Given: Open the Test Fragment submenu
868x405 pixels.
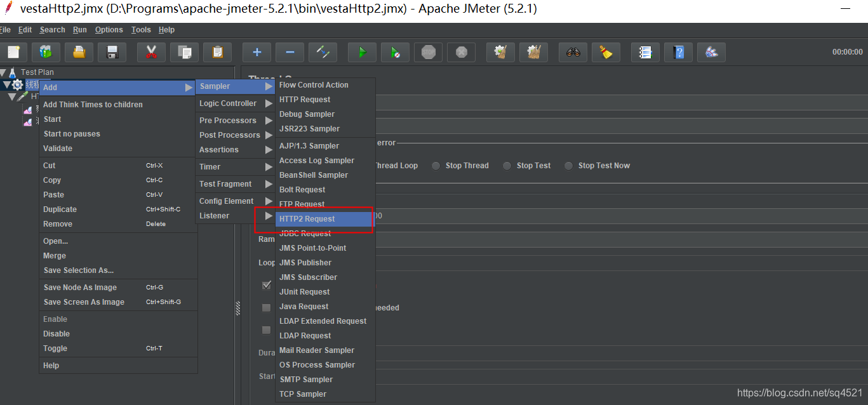Looking at the screenshot, I should 236,184.
